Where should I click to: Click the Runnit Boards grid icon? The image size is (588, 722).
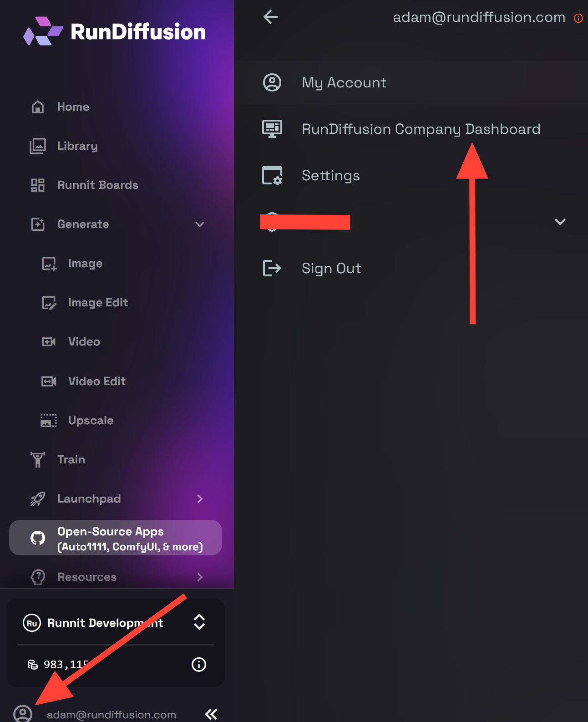(x=38, y=185)
